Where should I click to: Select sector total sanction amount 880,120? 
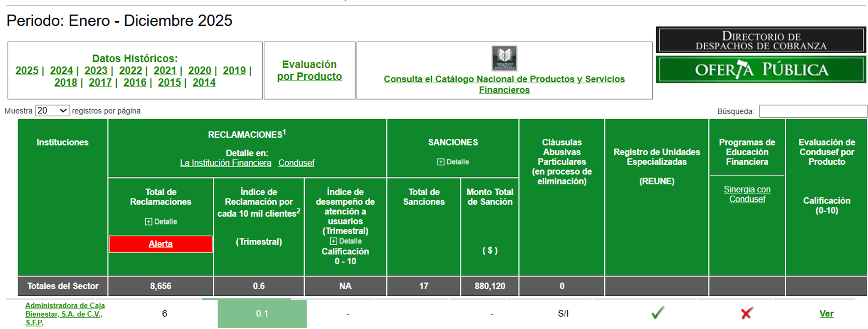[490, 286]
